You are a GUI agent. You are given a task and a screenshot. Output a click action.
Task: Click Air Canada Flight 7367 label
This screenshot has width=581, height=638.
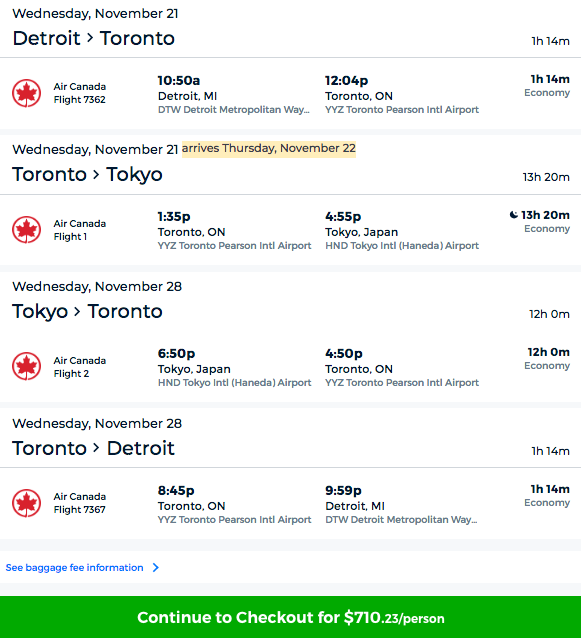[x=80, y=503]
